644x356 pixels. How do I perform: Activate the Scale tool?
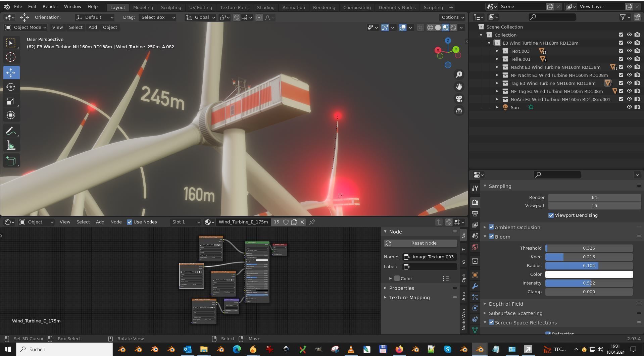[x=11, y=101]
